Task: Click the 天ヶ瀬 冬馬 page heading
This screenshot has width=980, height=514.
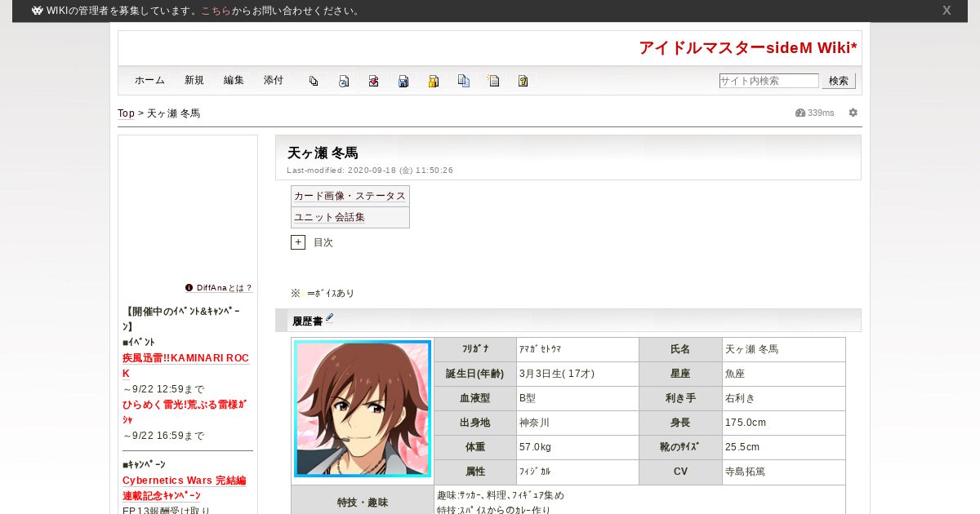Action: point(323,153)
